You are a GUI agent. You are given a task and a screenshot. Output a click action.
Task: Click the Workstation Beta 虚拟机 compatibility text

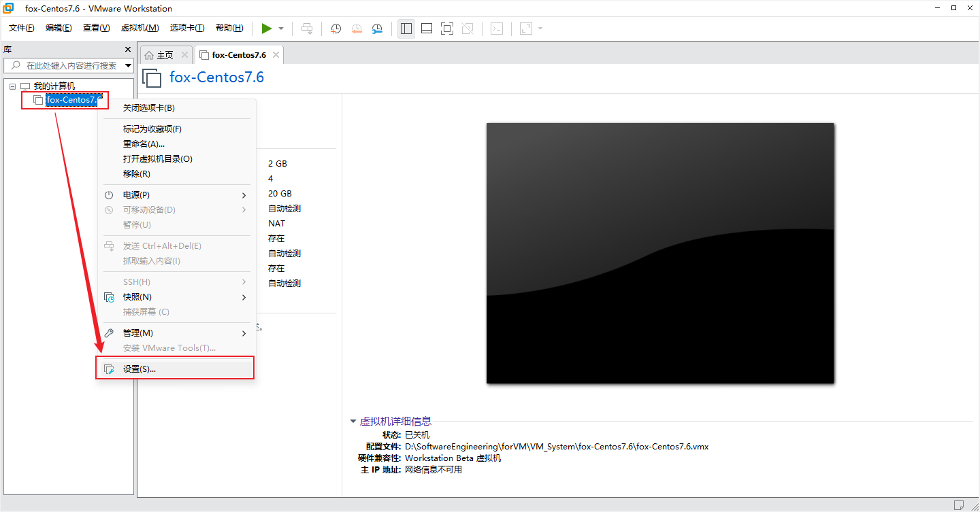point(453,458)
